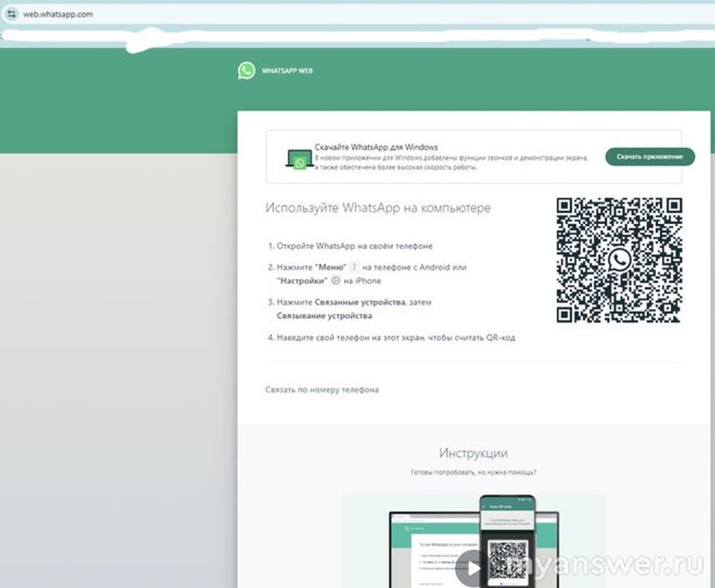Play the instructions video
The image size is (715, 588).
point(468,567)
